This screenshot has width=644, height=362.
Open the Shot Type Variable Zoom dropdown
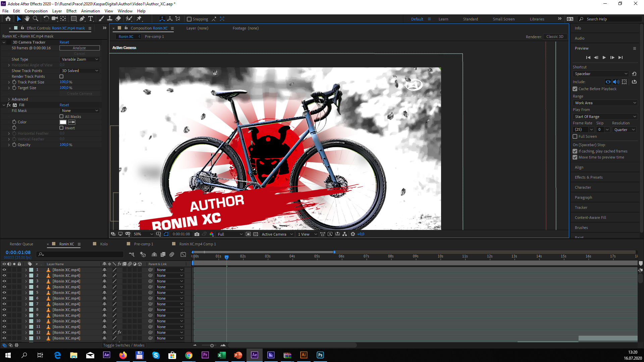coord(80,59)
